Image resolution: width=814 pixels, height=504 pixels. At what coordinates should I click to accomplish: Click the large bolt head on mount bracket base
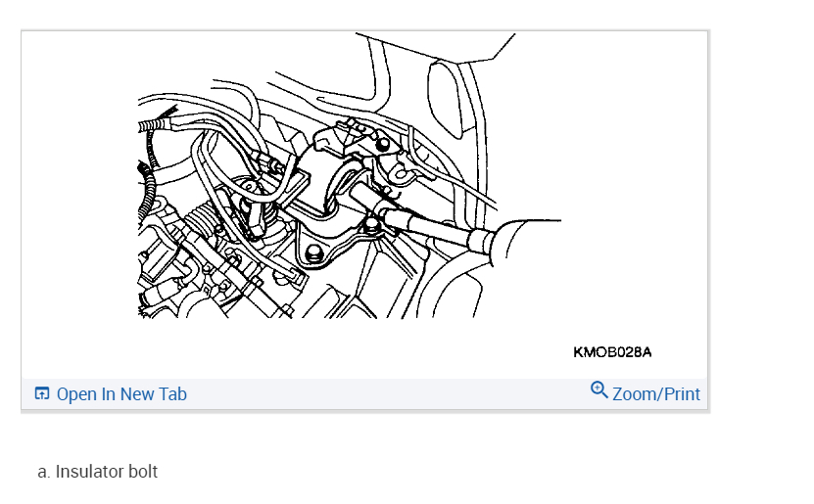(x=314, y=252)
